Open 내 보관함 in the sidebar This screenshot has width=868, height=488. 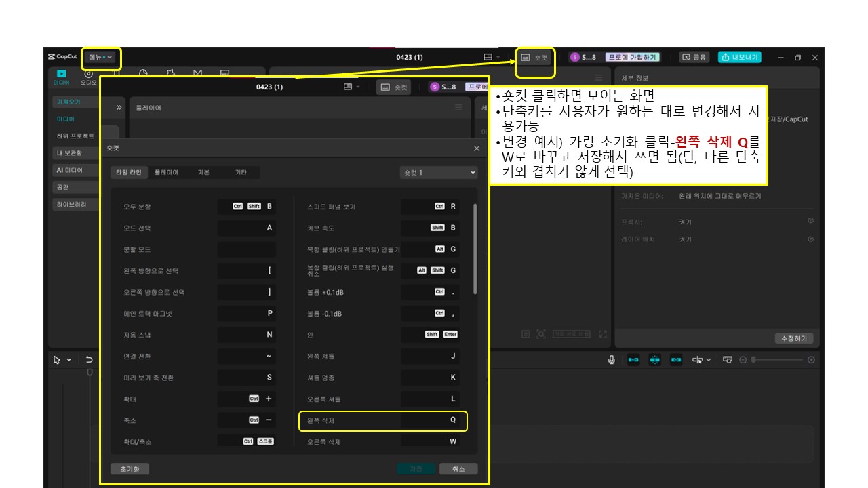point(74,153)
